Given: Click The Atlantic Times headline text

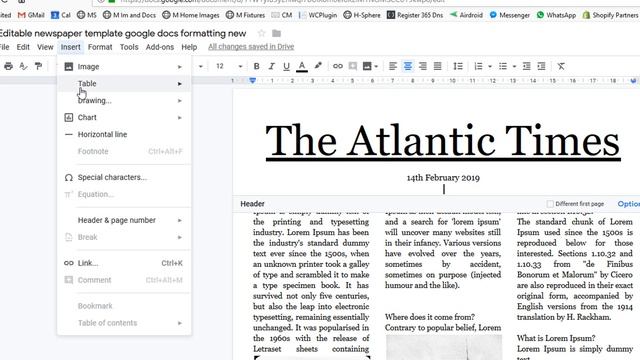Looking at the screenshot, I should tap(443, 141).
